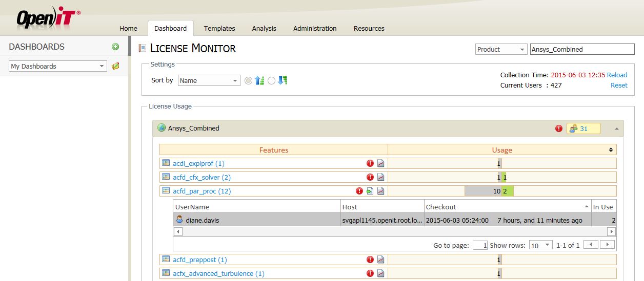This screenshot has width=644, height=281.
Task: Click the ascending sort arrow icon
Action: pyautogui.click(x=259, y=80)
